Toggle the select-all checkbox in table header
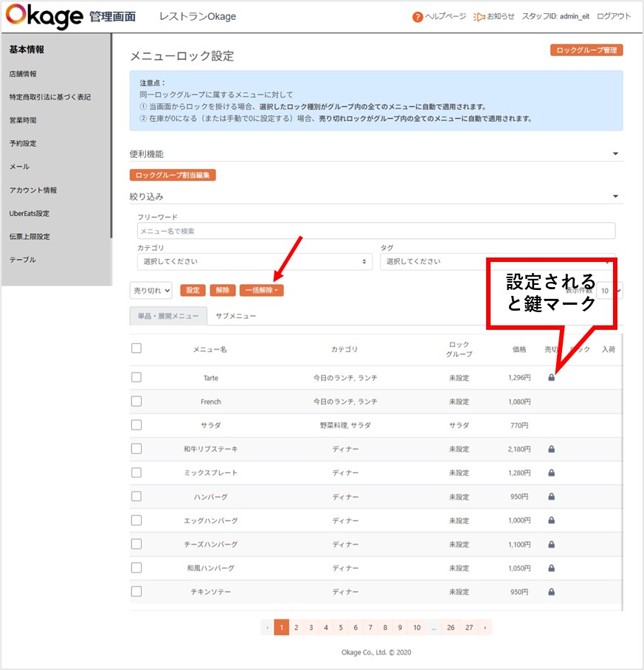Viewport: 644px width, 670px height. [136, 348]
